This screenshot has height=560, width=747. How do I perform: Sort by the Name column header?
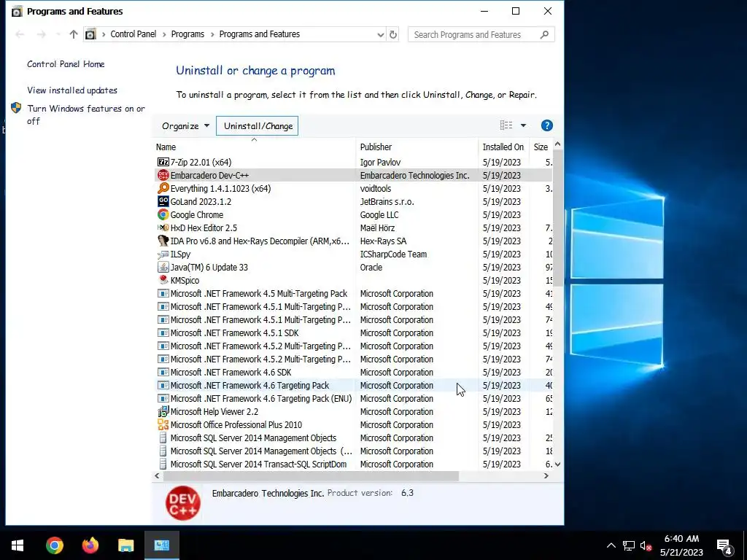[255, 147]
